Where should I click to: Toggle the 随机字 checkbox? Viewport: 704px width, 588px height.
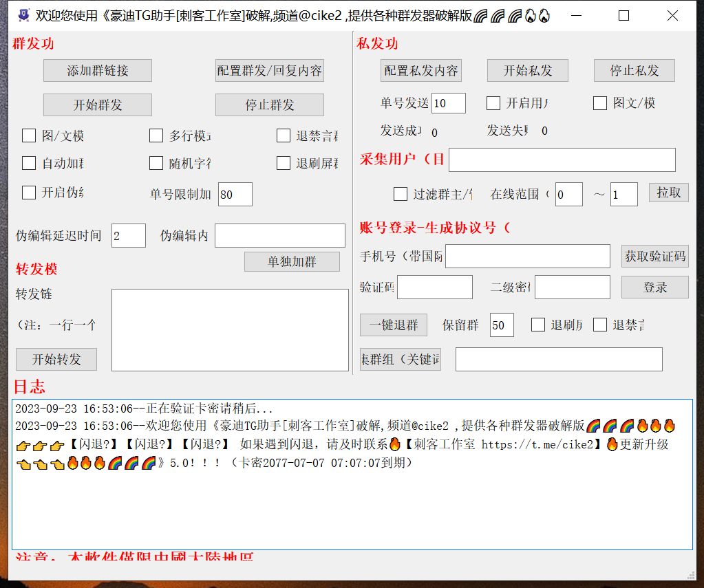(x=156, y=163)
